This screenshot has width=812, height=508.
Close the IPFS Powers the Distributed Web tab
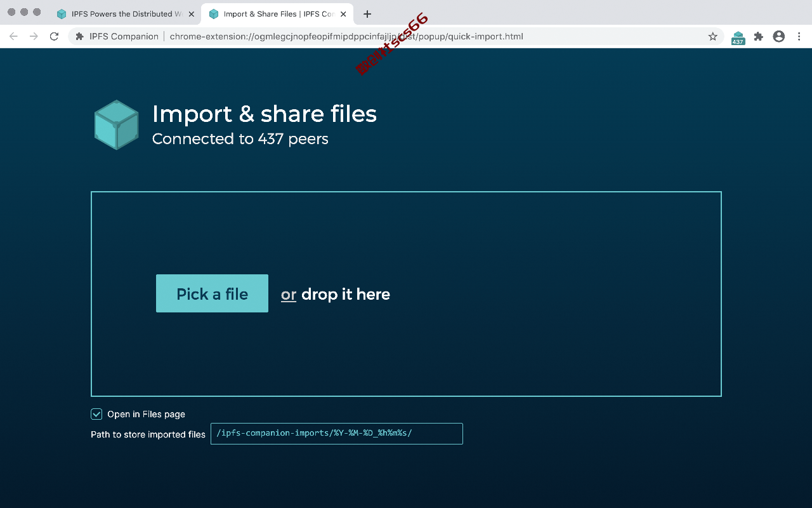point(191,14)
